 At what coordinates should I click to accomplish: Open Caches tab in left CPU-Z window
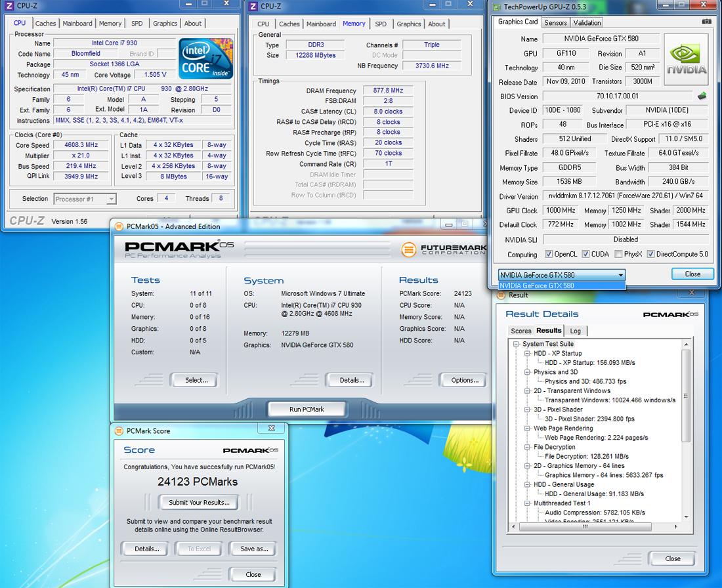coord(45,24)
